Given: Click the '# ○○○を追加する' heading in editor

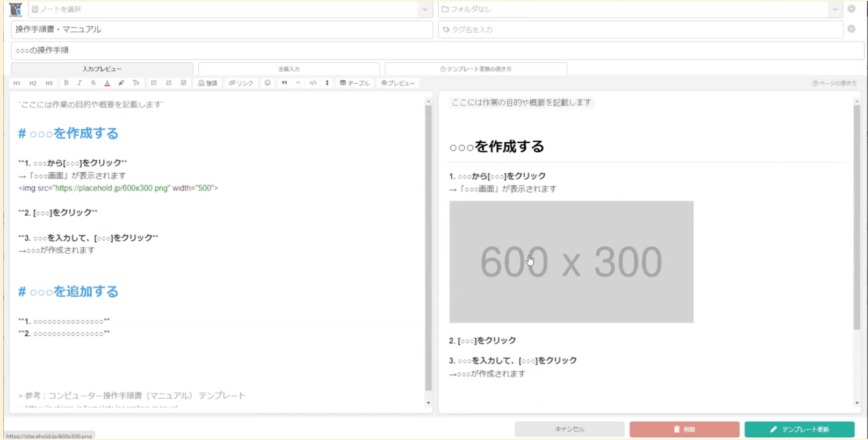Looking at the screenshot, I should (68, 292).
